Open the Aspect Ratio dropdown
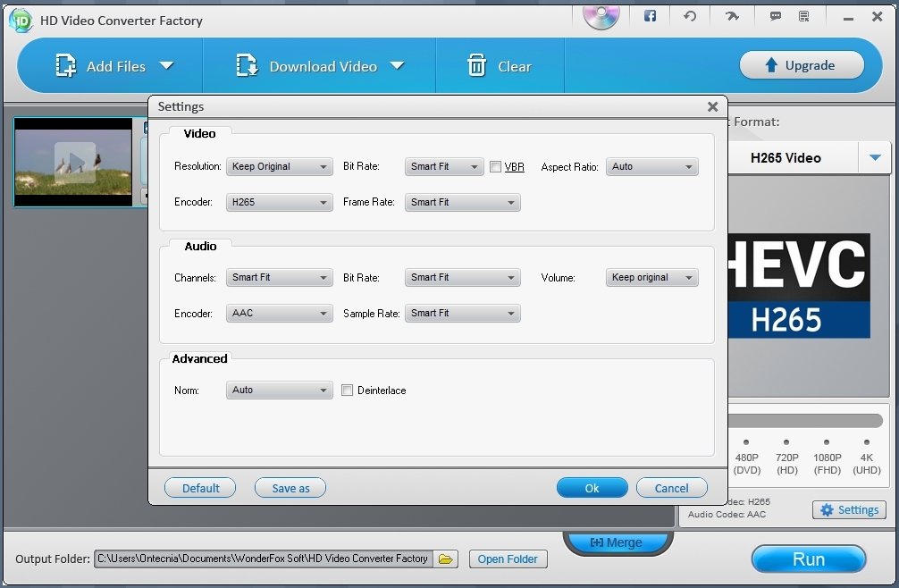This screenshot has height=588, width=899. coord(651,167)
